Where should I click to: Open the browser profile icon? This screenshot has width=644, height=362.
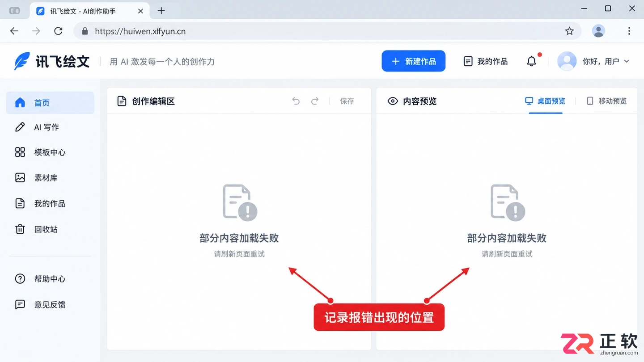(598, 31)
